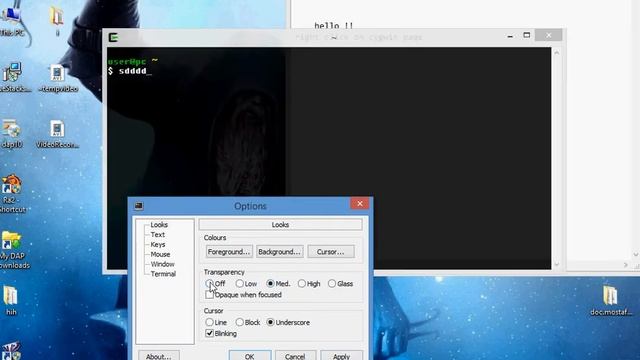Open the This PC desktop icon
This screenshot has width=640, height=360.
(x=11, y=20)
